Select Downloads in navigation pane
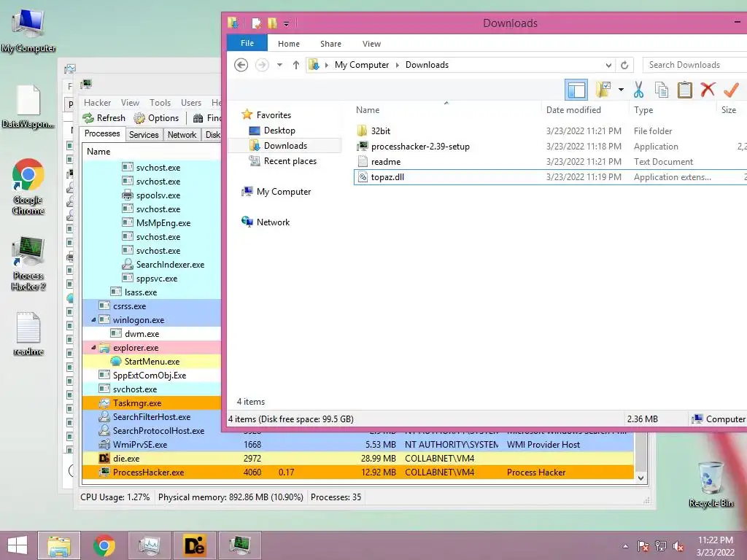The width and height of the screenshot is (747, 560). click(285, 146)
